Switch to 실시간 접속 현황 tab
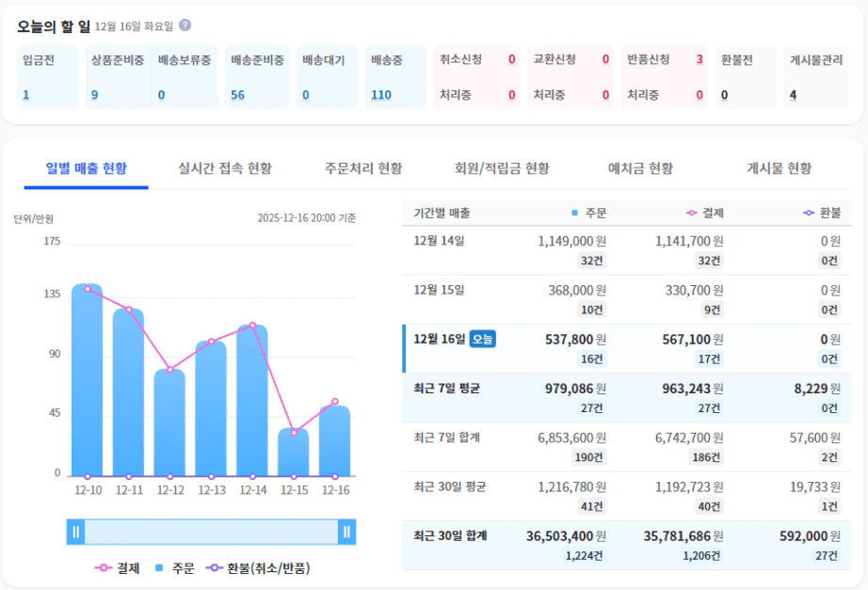The height and width of the screenshot is (590, 868). click(225, 168)
